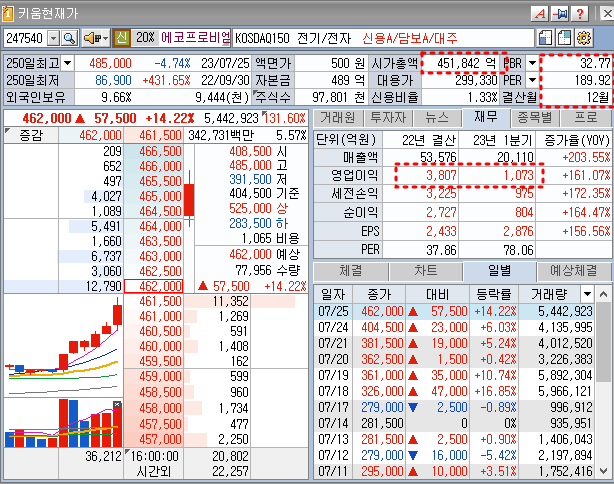Open the 250일최고 period dropdown
This screenshot has height=484, width=614.
pos(67,63)
